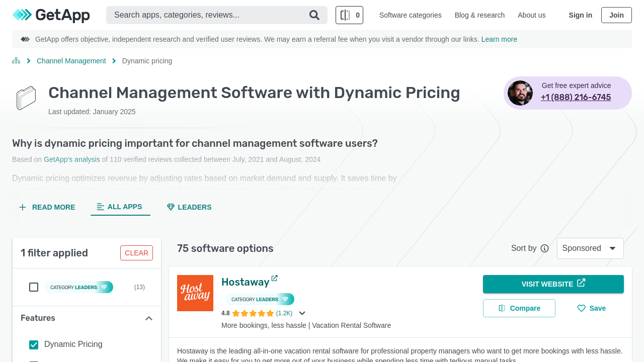Click the Sign in link
Image resolution: width=644 pixels, height=362 pixels.
[581, 15]
